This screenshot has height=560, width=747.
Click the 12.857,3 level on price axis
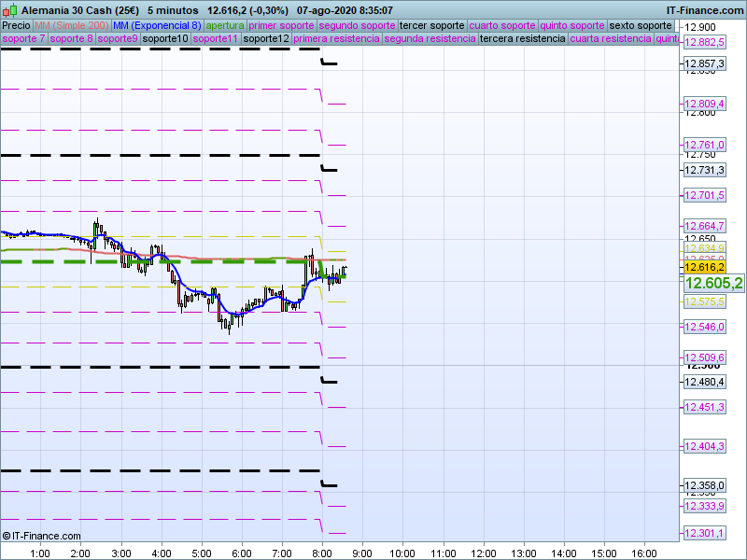tap(705, 64)
